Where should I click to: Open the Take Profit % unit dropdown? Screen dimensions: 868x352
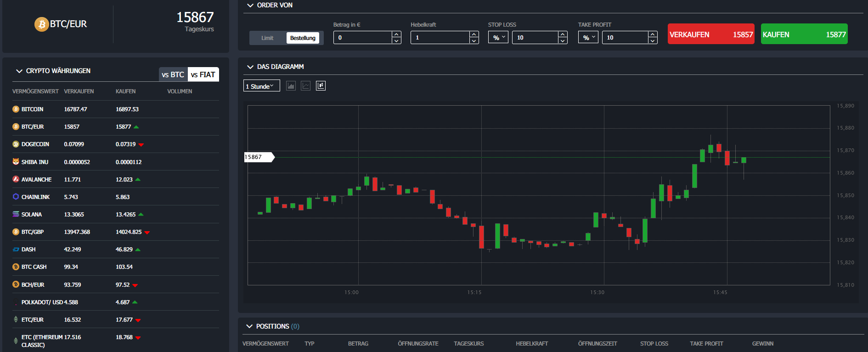pyautogui.click(x=588, y=37)
